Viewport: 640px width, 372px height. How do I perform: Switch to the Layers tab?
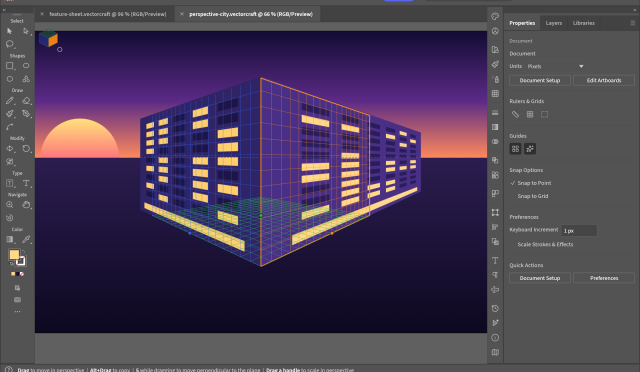coord(553,23)
